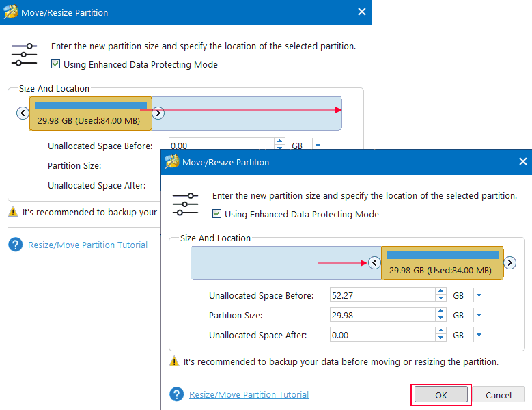The image size is (532, 410).
Task: Increase Partition Size value with up spinner
Action: coord(440,311)
